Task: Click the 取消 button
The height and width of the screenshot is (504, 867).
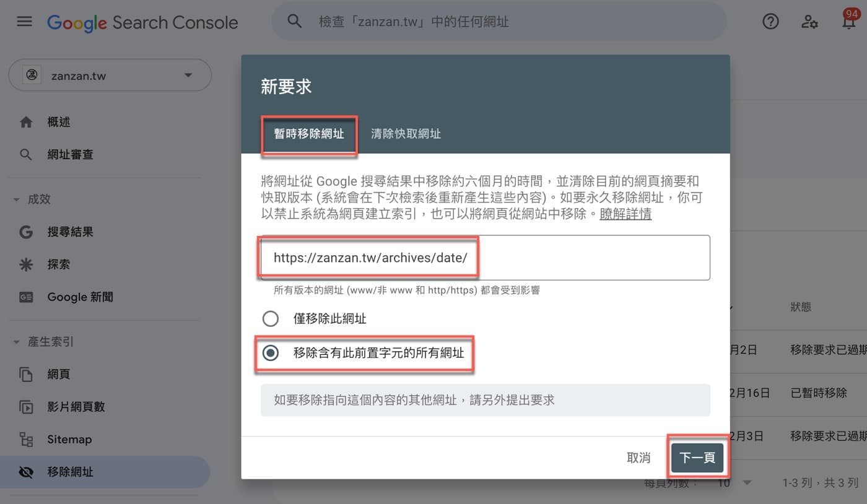Action: [638, 458]
